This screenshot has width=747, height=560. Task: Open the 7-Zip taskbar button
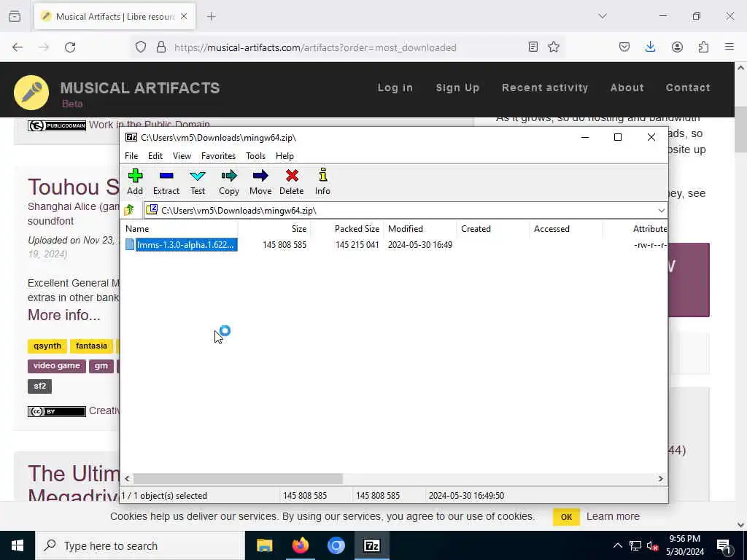[371, 545]
